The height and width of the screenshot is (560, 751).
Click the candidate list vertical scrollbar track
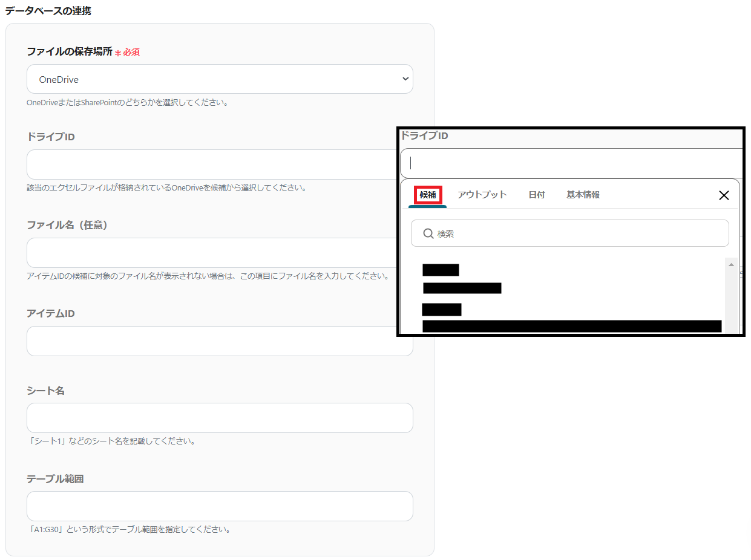[x=730, y=296]
